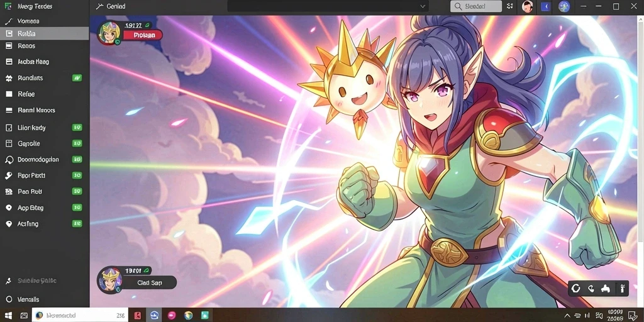Toggle the green badge next to App Gteg
Image resolution: width=644 pixels, height=322 pixels.
[x=77, y=208]
